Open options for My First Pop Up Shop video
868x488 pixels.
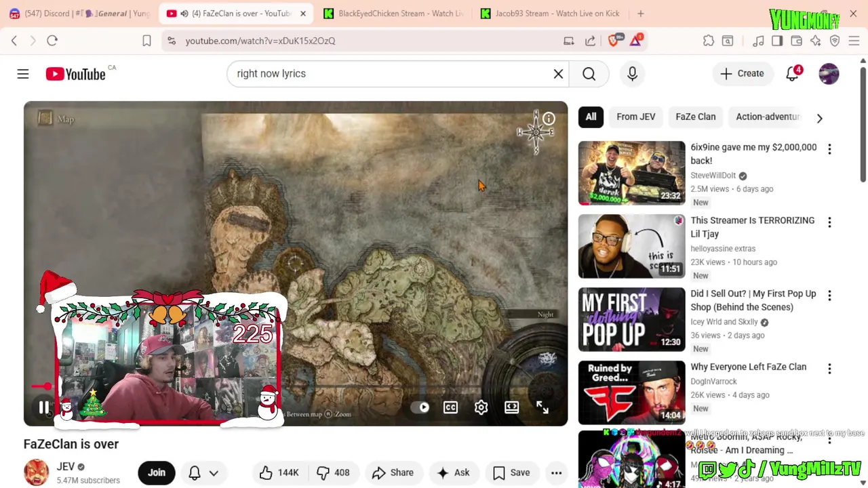829,295
